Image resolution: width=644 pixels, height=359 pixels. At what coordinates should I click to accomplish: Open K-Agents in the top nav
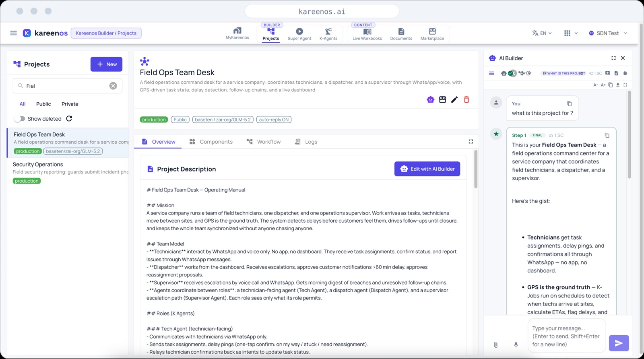[328, 34]
